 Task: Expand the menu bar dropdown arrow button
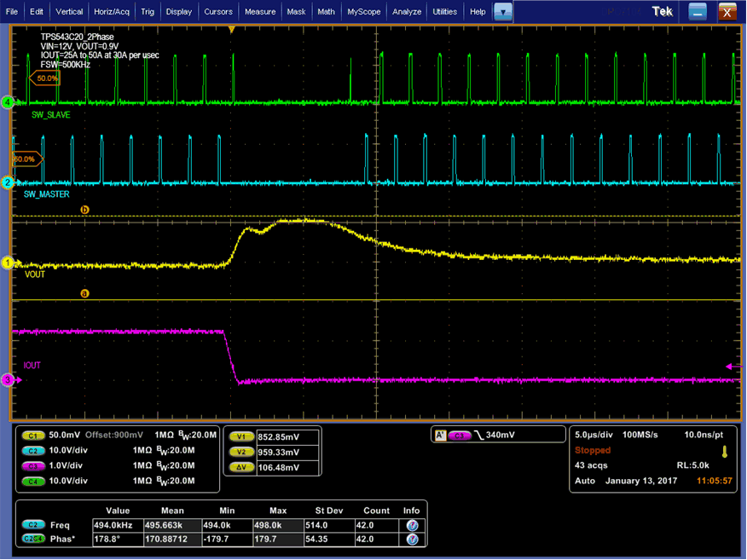[504, 12]
